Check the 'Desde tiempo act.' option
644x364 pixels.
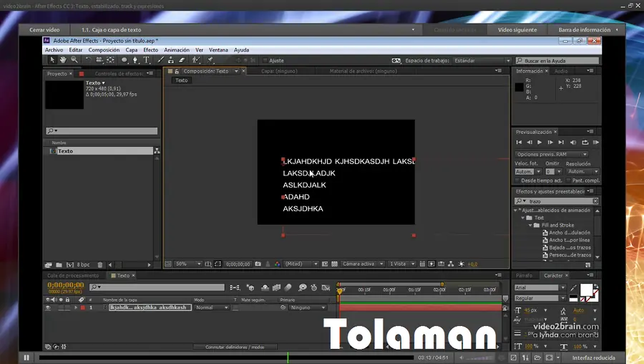pos(517,181)
